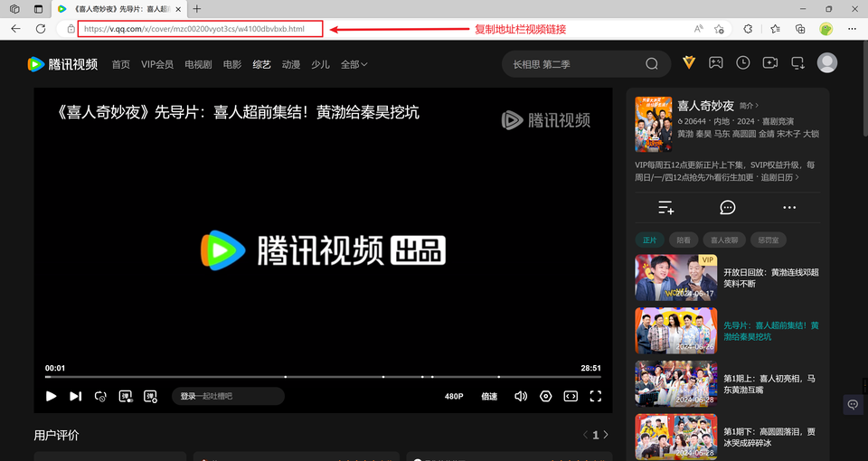
Task: Toggle the danmaku (弹幕) switch
Action: tap(126, 396)
